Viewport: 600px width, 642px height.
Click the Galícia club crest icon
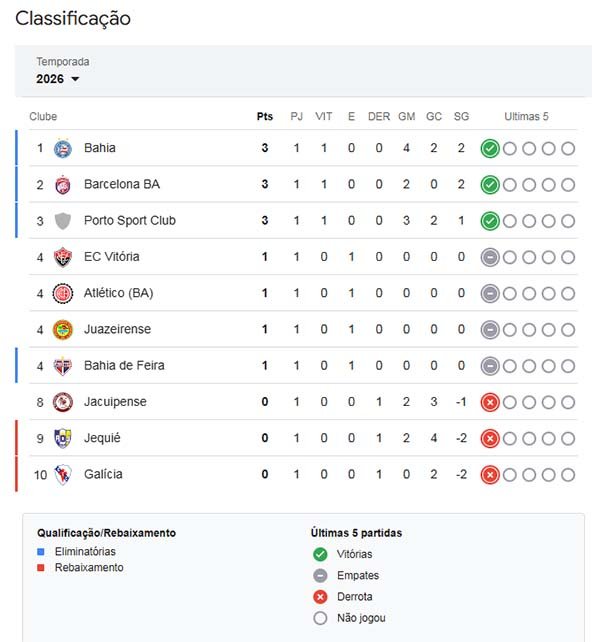[x=63, y=474]
